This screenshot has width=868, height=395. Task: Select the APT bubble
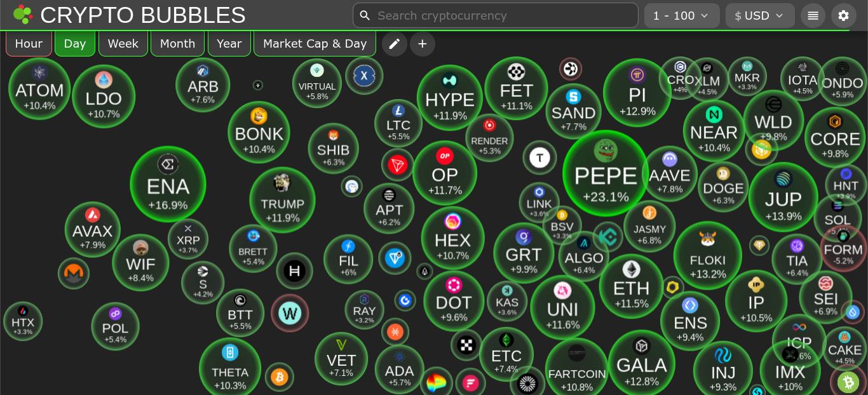coord(389,208)
